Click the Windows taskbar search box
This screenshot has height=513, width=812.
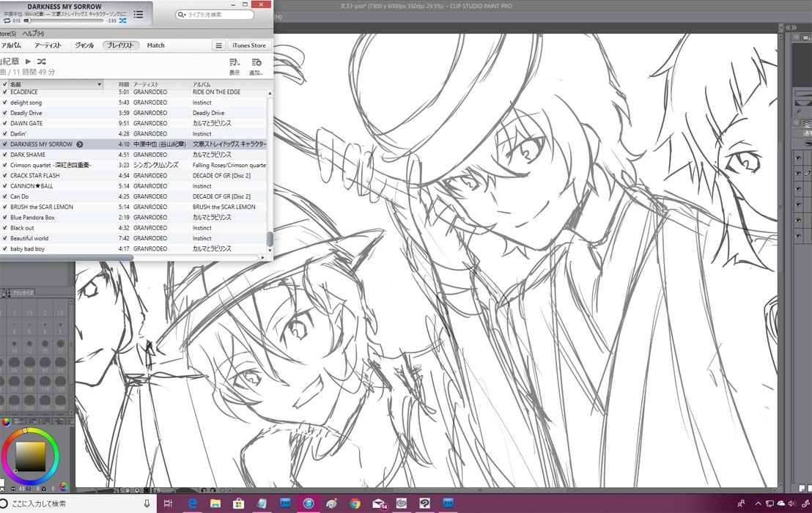click(x=76, y=503)
